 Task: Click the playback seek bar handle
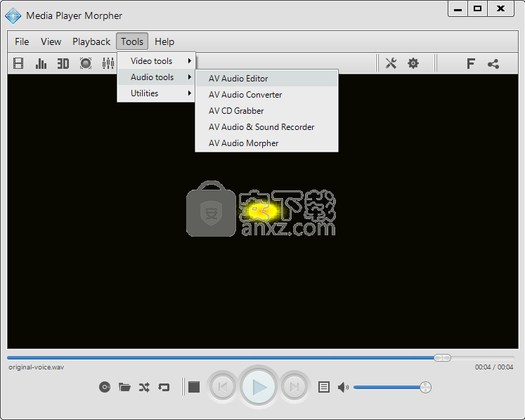coord(442,357)
